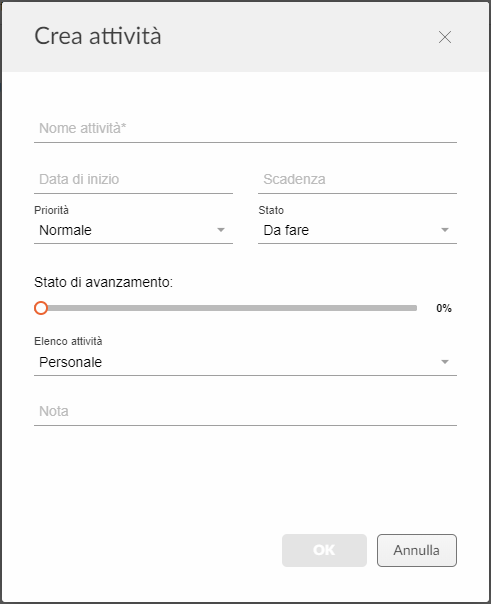Click the middle of the progress slider track

tap(229, 308)
